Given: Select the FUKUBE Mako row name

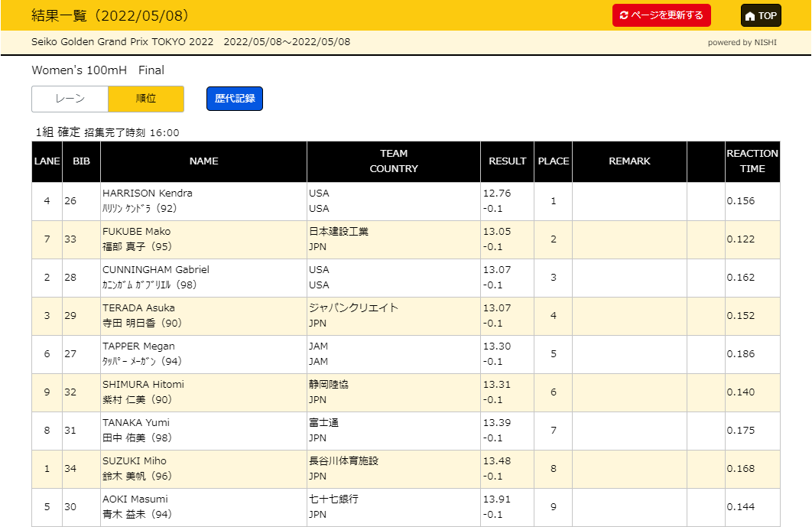Looking at the screenshot, I should 137,232.
